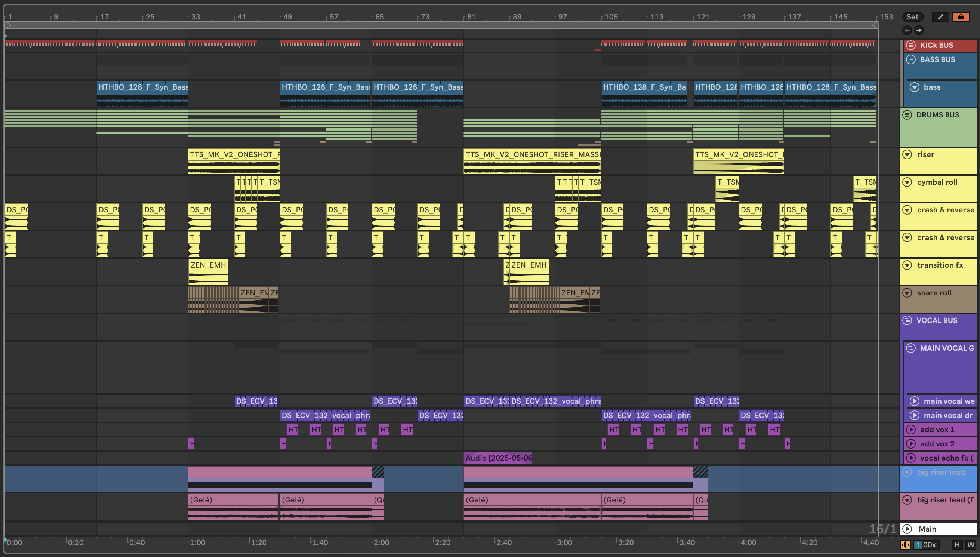Fold the bass track arrow
This screenshot has width=980, height=557.
[914, 87]
